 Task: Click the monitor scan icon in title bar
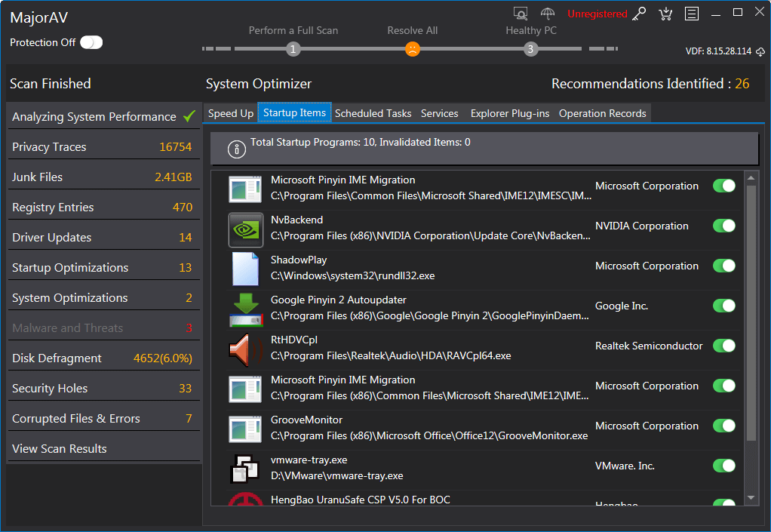(x=521, y=14)
